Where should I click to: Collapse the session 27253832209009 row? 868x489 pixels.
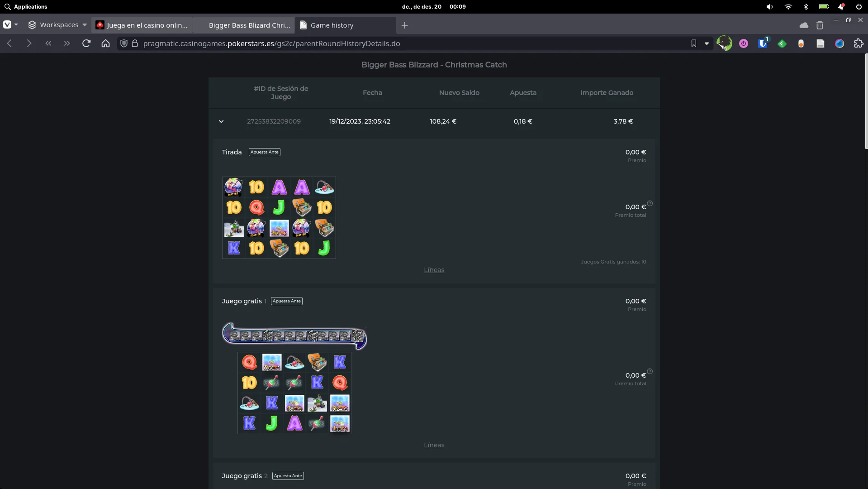pos(221,121)
